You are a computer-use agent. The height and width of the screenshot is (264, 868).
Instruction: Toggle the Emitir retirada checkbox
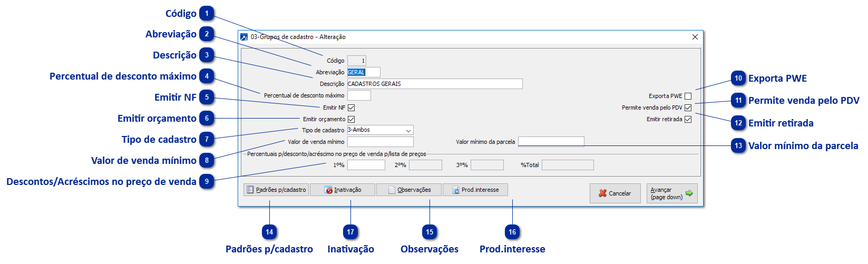click(688, 119)
